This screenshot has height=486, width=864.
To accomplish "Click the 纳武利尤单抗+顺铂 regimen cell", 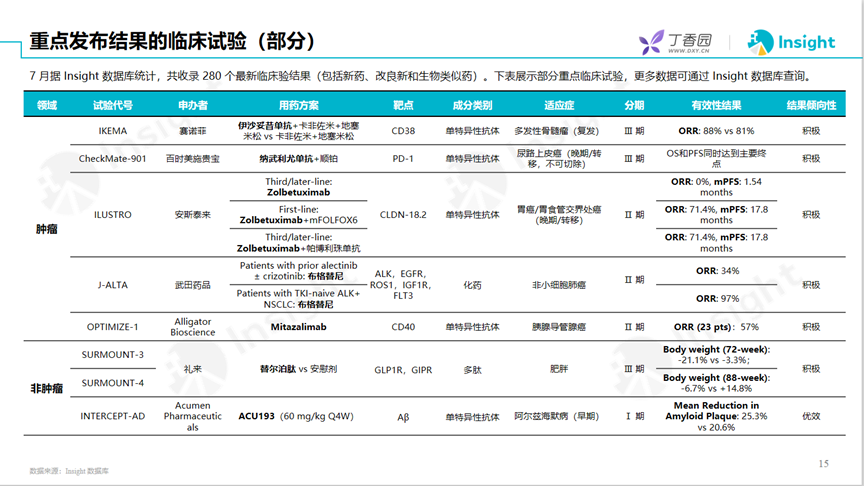I will tap(298, 159).
